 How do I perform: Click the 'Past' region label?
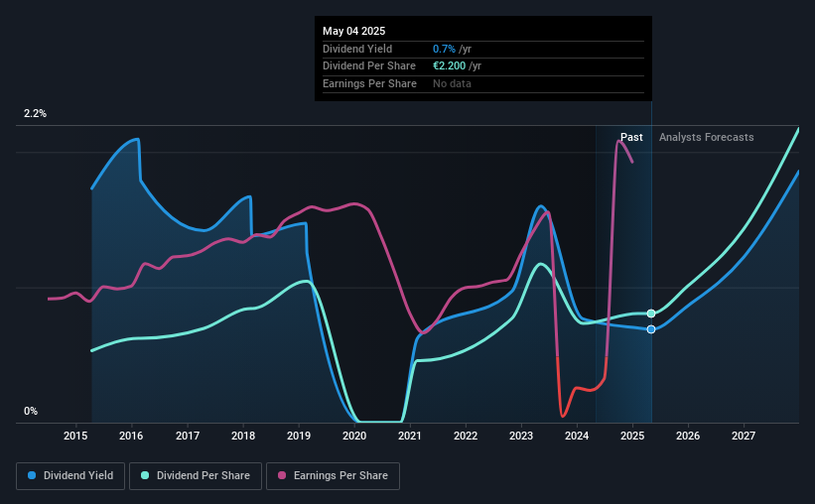pos(631,137)
